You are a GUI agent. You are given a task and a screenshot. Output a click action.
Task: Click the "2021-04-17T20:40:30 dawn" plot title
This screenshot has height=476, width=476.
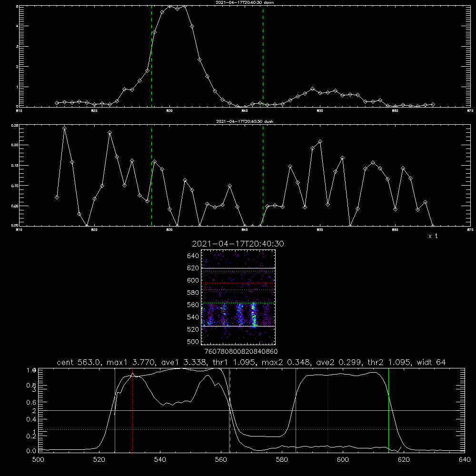tap(245, 2)
